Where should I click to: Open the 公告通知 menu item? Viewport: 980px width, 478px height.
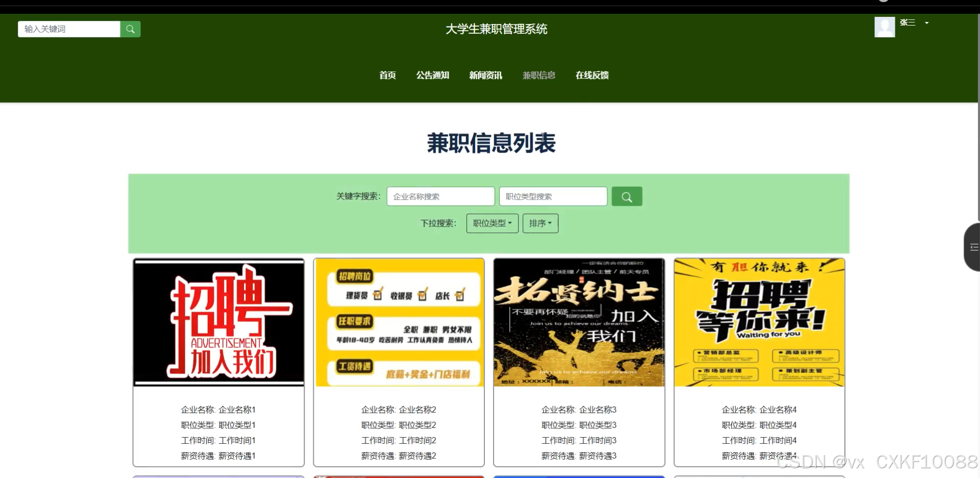432,75
